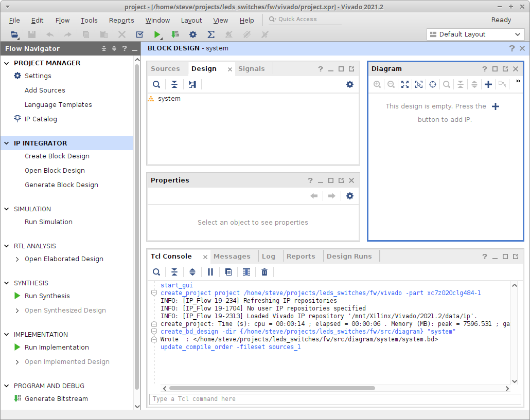530x420 pixels.
Task: Click the green Run arrow in main toolbar
Action: [x=157, y=34]
